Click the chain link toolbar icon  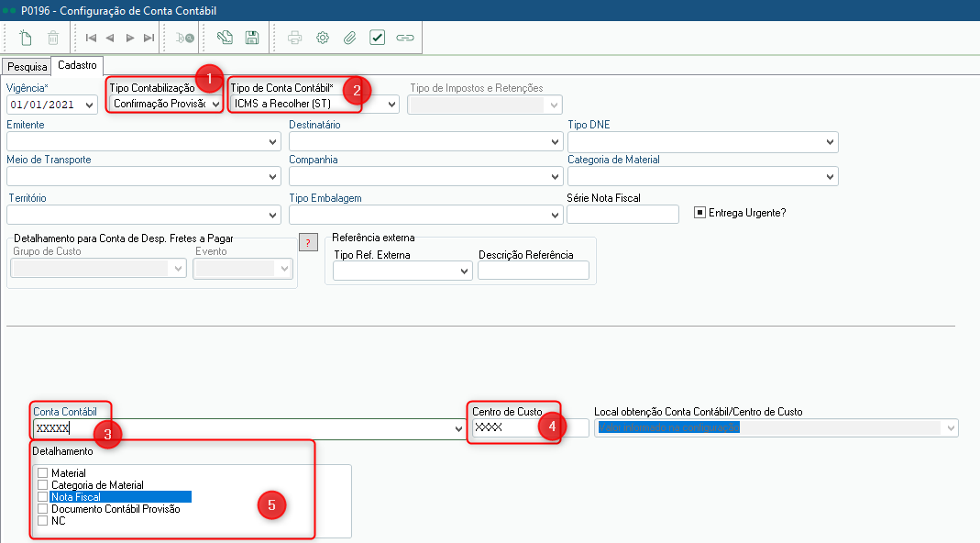click(x=405, y=38)
